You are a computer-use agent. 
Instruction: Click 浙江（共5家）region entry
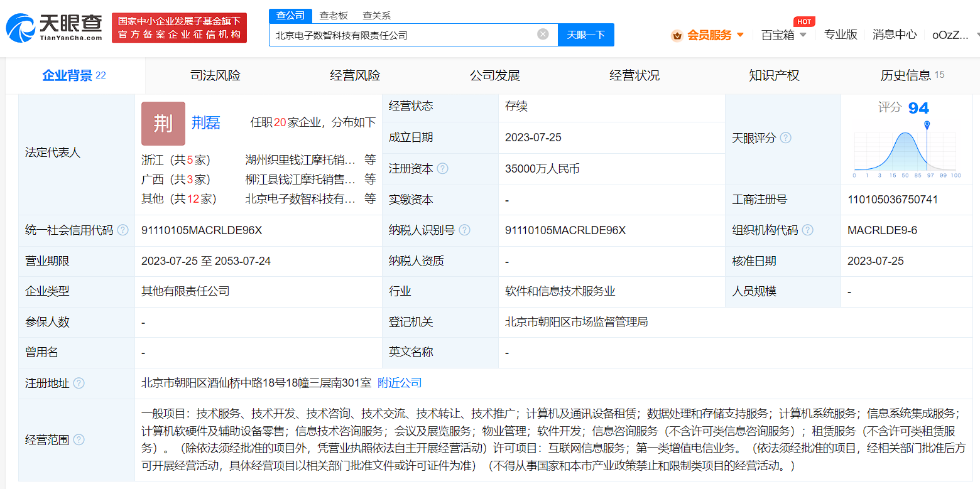point(176,160)
